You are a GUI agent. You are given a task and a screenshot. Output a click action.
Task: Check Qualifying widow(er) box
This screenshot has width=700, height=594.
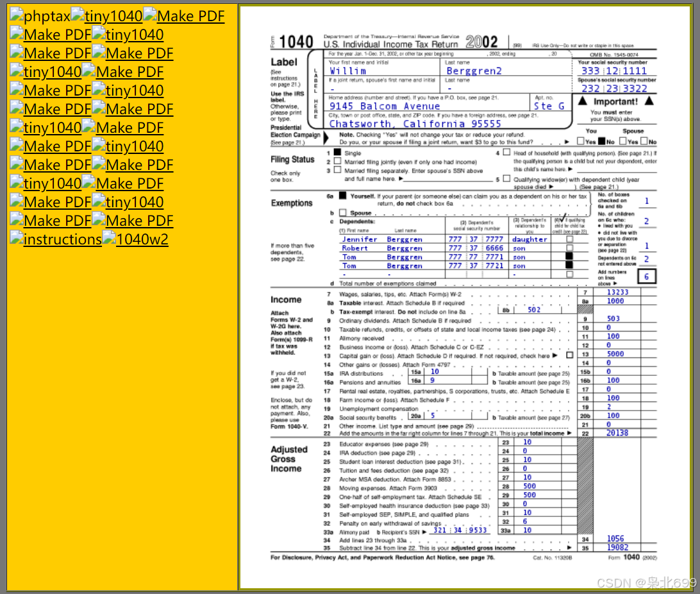(x=506, y=178)
